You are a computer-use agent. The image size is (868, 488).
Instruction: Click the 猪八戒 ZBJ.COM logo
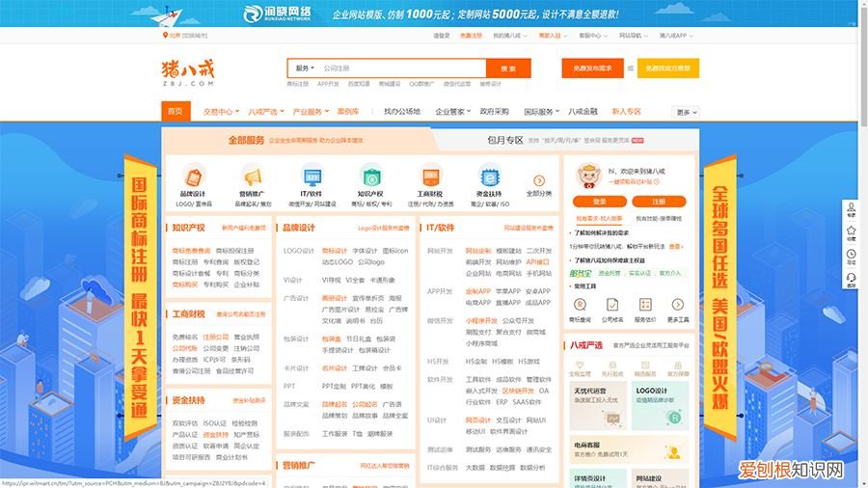[x=188, y=72]
